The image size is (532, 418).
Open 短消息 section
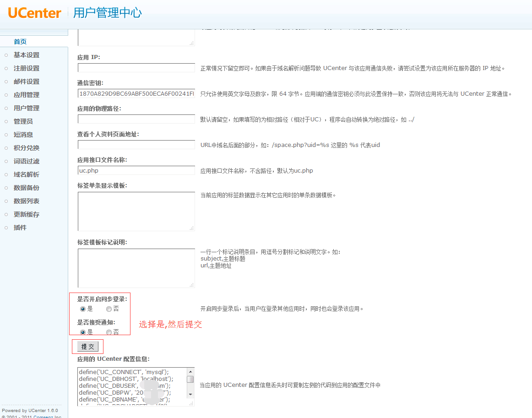[x=23, y=134]
